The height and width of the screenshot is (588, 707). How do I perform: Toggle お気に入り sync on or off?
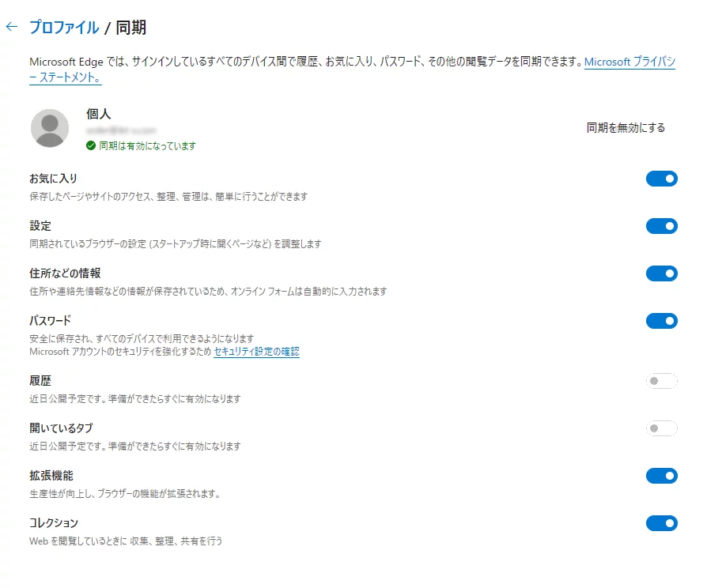[661, 179]
